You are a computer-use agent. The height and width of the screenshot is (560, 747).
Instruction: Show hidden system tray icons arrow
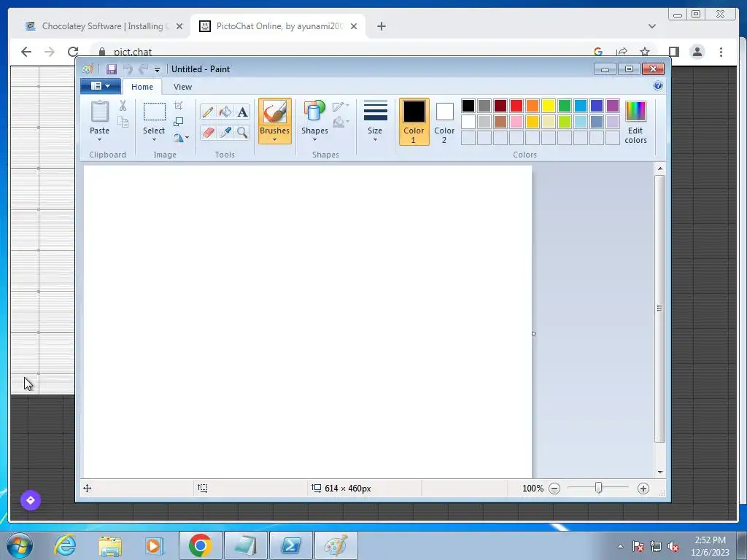pyautogui.click(x=620, y=546)
